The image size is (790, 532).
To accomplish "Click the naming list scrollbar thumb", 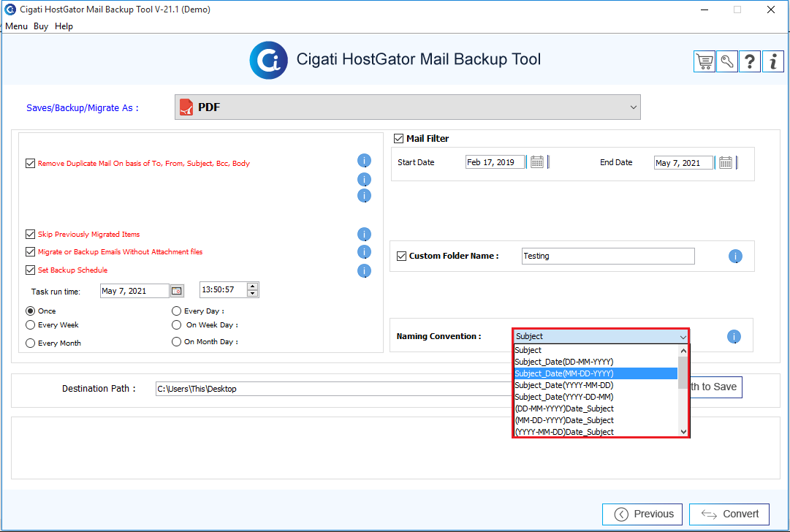I will tap(683, 373).
